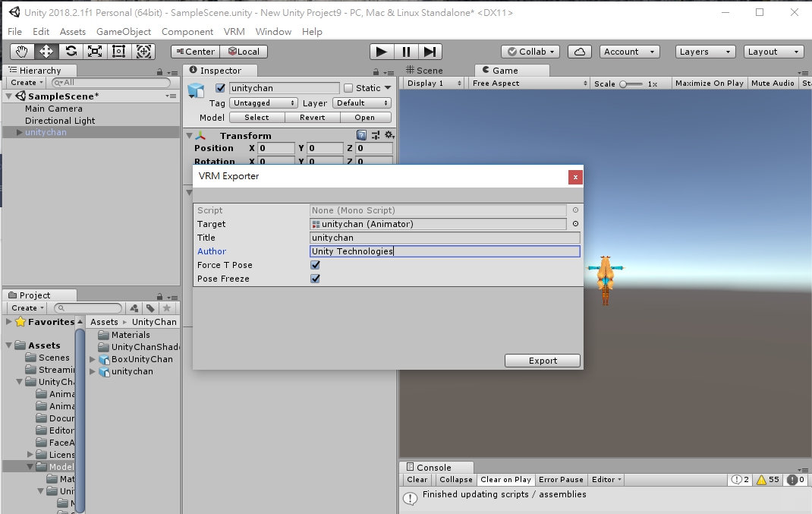812x514 pixels.
Task: Expand unitychan in the Hierarchy
Action: pyautogui.click(x=19, y=132)
